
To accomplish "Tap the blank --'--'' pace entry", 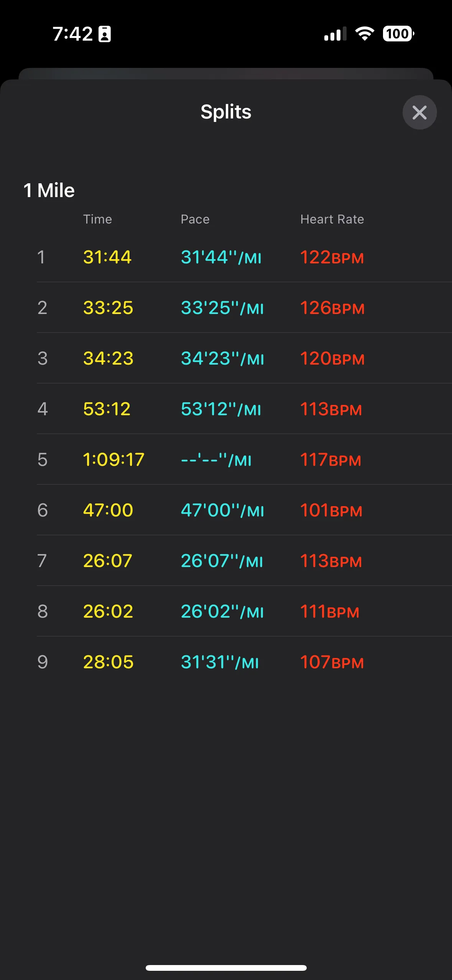I will [x=216, y=460].
